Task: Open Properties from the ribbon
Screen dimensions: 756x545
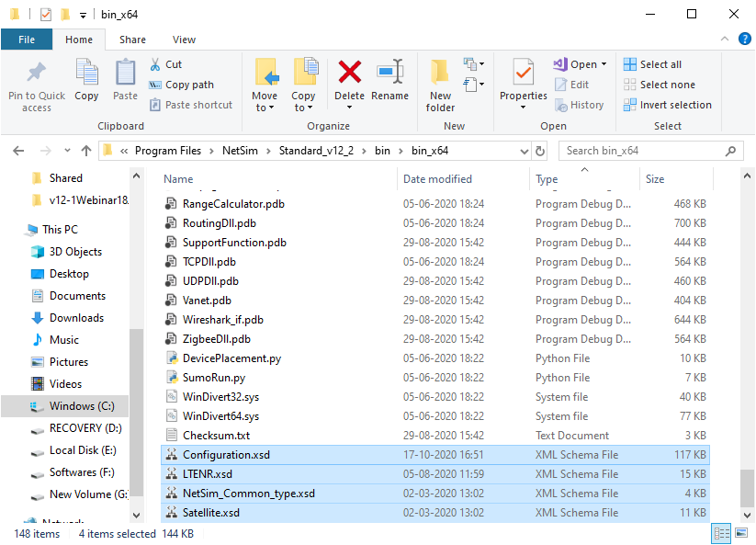Action: click(x=523, y=83)
